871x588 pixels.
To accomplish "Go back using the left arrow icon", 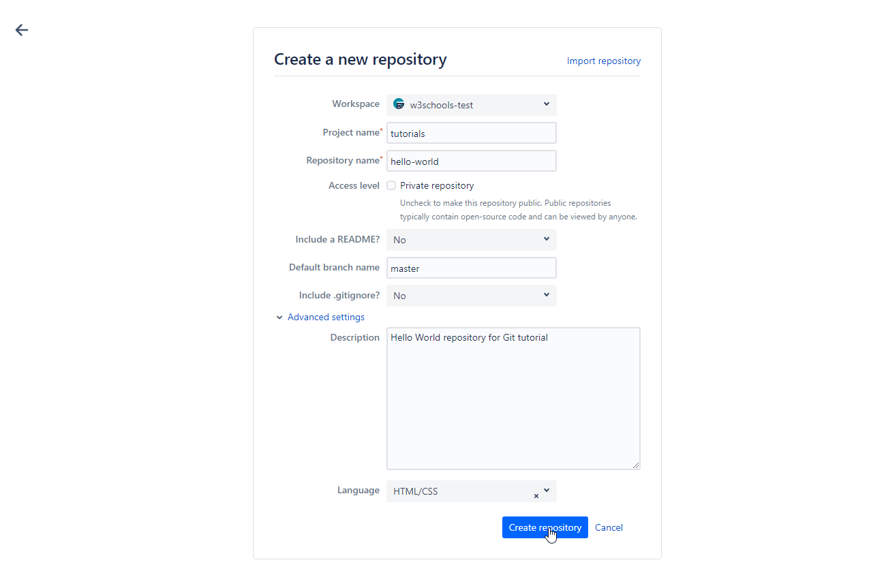I will pyautogui.click(x=22, y=30).
